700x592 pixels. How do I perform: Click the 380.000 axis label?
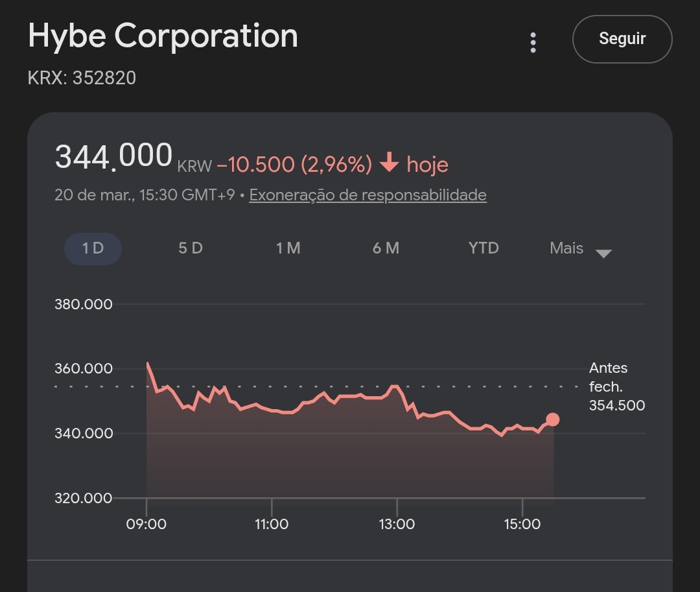[84, 305]
